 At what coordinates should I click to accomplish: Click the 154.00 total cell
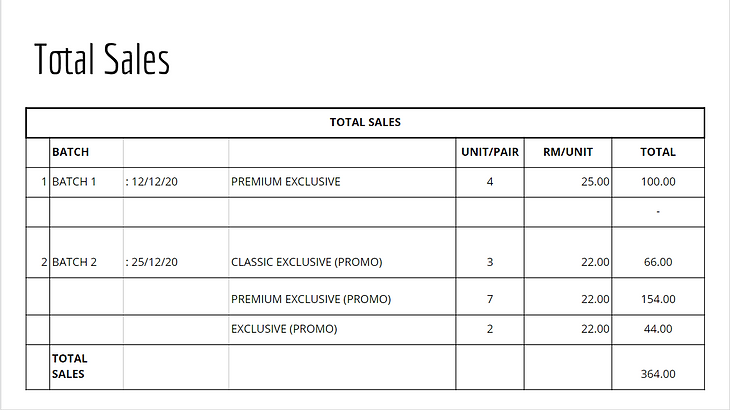click(658, 297)
